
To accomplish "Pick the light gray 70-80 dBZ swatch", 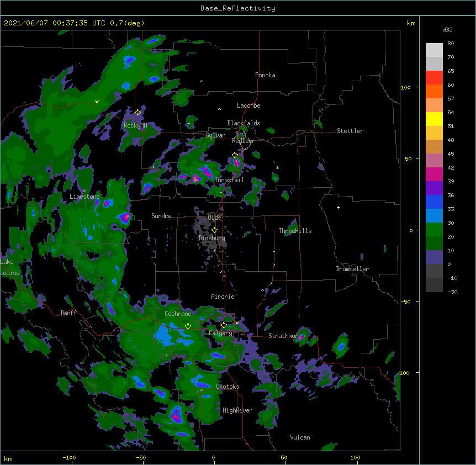I will pos(434,50).
